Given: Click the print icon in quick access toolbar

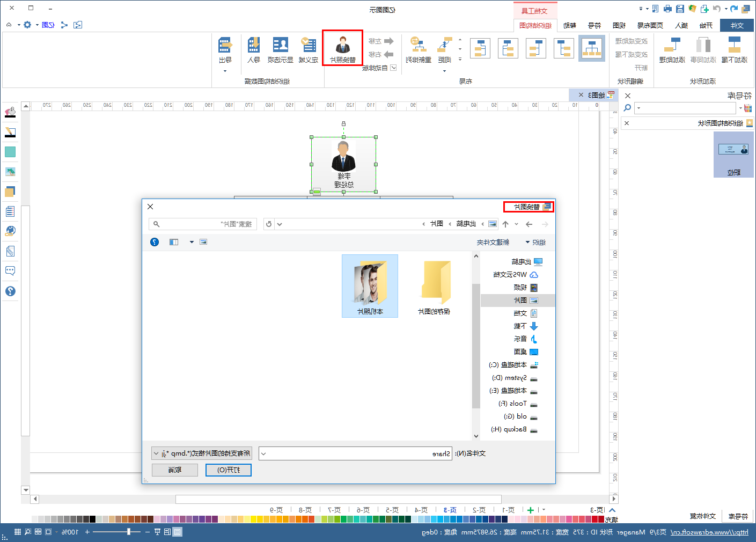Looking at the screenshot, I should (x=667, y=9).
